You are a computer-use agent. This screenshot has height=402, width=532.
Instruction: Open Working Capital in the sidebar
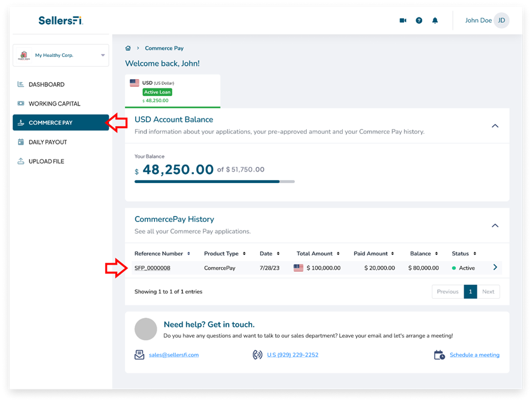pyautogui.click(x=54, y=104)
